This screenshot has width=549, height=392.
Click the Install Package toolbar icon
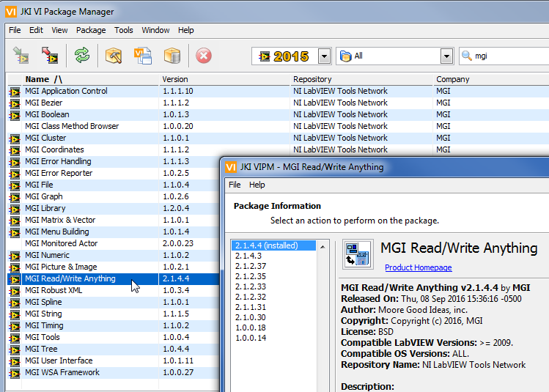tap(21, 55)
